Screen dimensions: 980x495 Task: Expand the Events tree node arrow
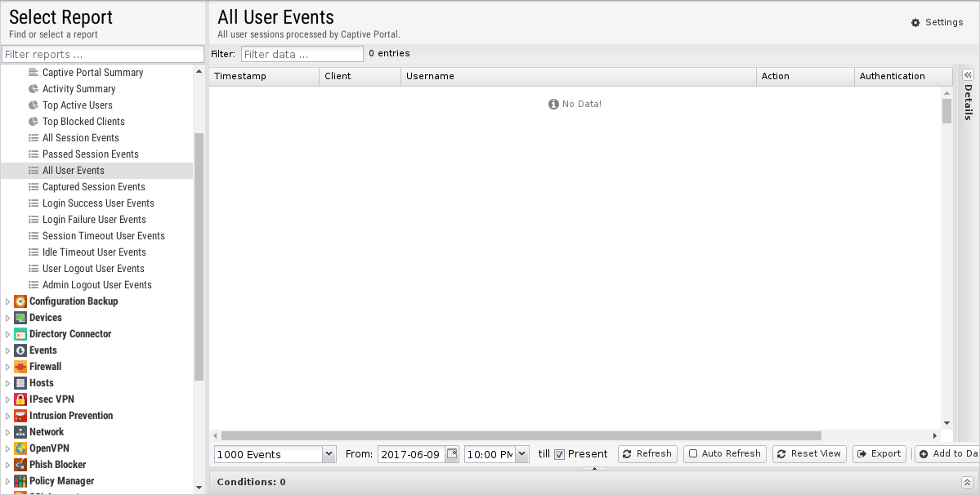[x=7, y=350]
